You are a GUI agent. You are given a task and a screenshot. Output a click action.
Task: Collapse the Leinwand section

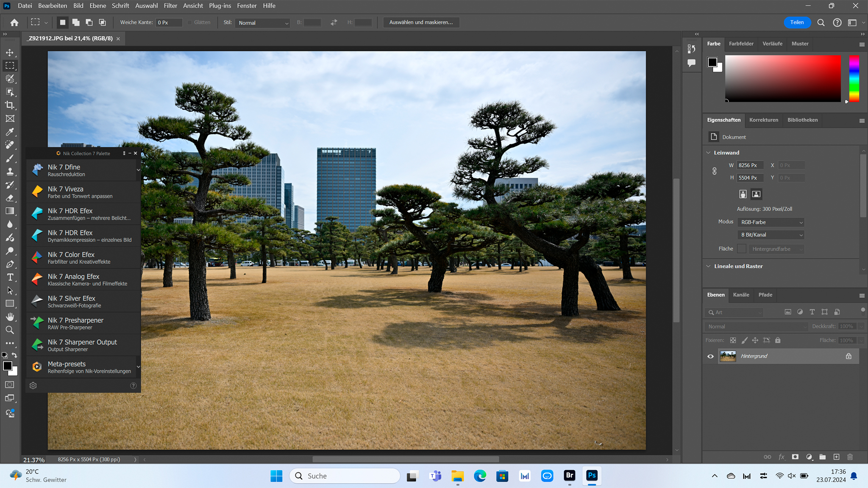tap(708, 152)
